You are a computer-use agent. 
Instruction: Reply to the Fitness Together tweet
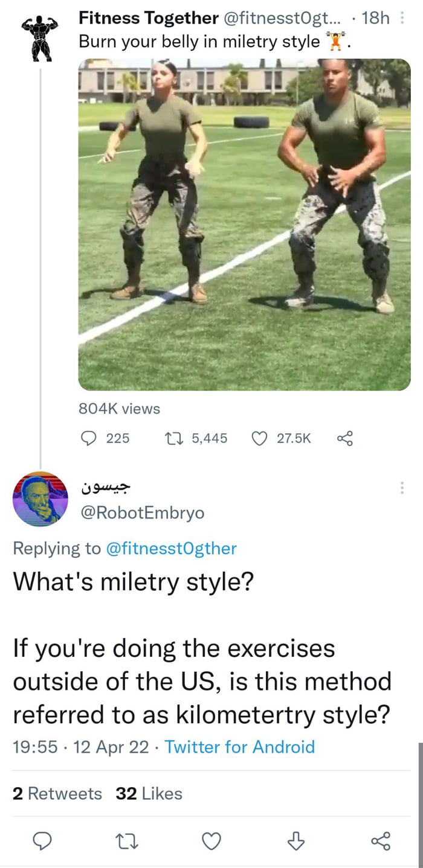pyautogui.click(x=88, y=438)
